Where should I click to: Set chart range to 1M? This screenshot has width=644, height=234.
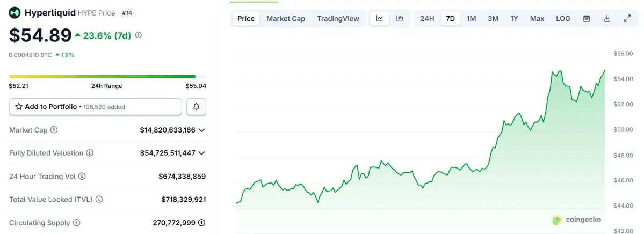(472, 18)
